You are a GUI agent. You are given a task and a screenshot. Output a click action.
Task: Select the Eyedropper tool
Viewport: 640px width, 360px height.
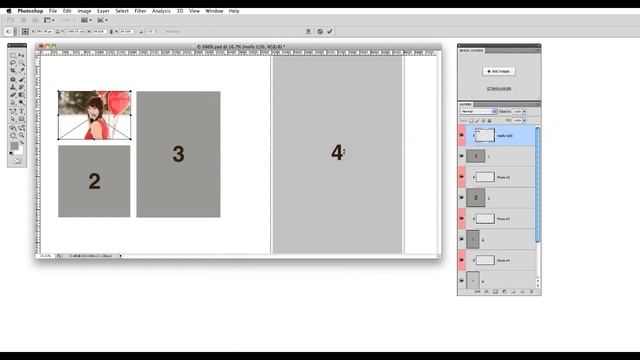[x=21, y=71]
